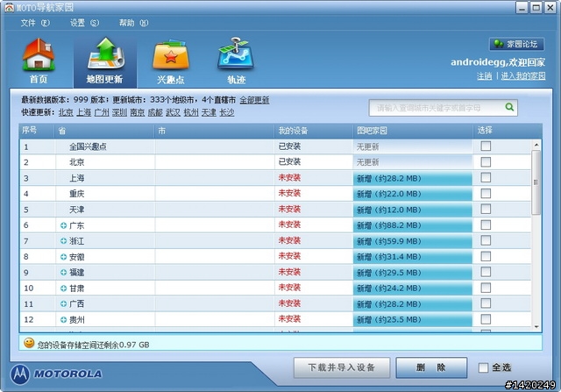Click the Motorola logo
Screen dimensions: 561x392
(x=56, y=374)
